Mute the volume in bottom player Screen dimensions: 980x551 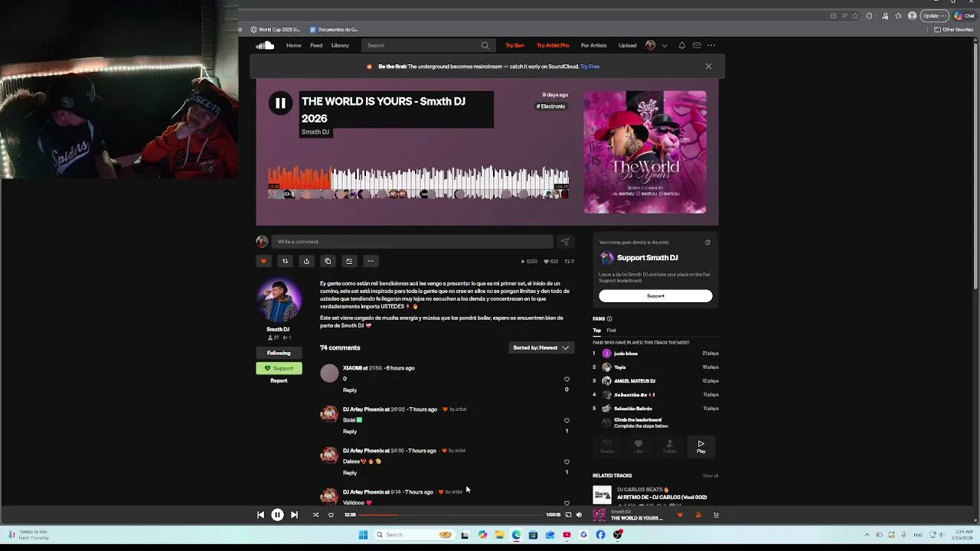[579, 515]
